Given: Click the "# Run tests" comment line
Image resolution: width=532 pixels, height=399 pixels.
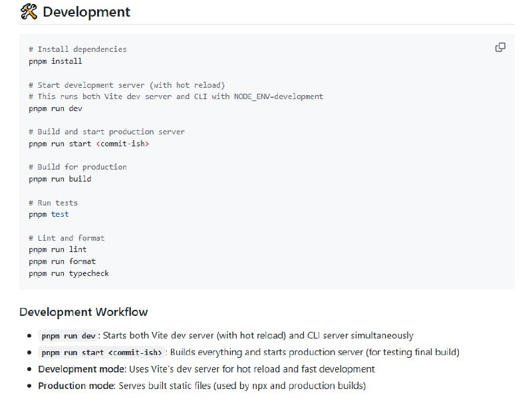Looking at the screenshot, I should click(x=53, y=203).
